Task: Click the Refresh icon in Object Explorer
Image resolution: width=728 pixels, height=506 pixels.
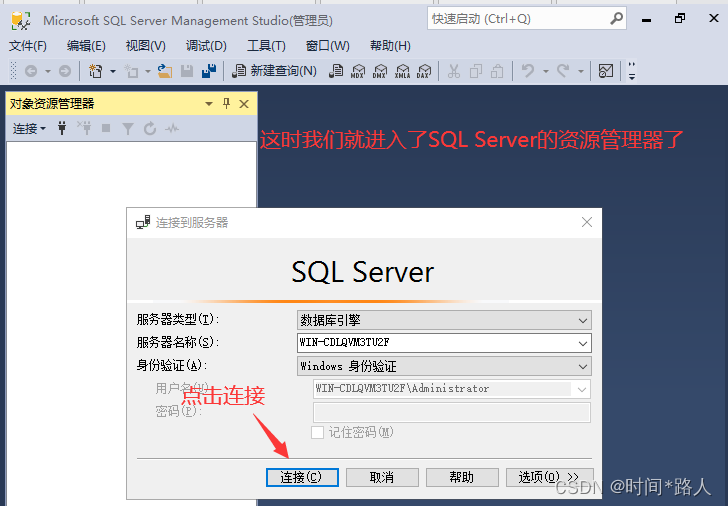Action: pyautogui.click(x=150, y=129)
